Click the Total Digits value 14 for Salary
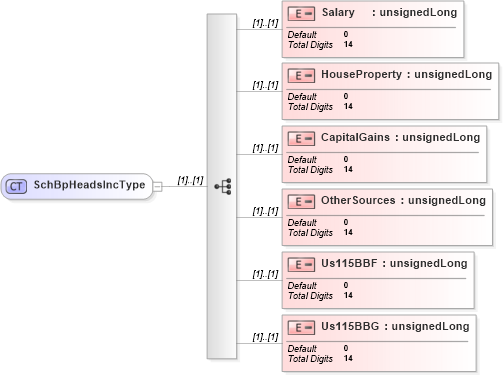This screenshot has width=503, height=377. click(348, 44)
